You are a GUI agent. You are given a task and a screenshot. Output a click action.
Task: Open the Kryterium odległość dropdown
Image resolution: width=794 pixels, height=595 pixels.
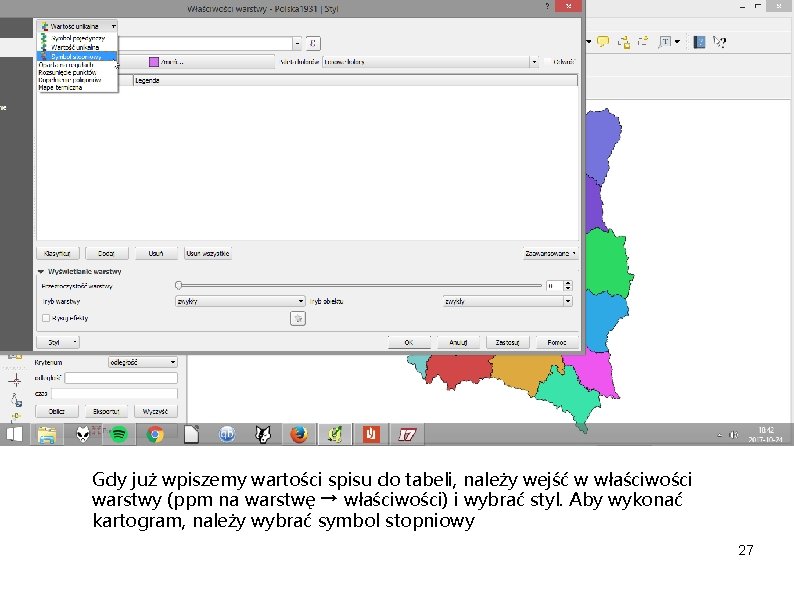(143, 363)
